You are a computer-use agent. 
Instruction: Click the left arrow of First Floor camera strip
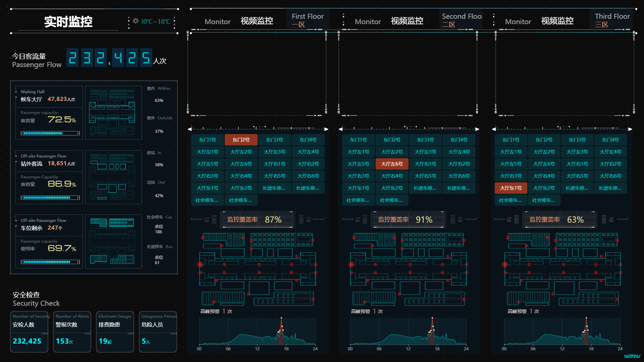click(190, 129)
